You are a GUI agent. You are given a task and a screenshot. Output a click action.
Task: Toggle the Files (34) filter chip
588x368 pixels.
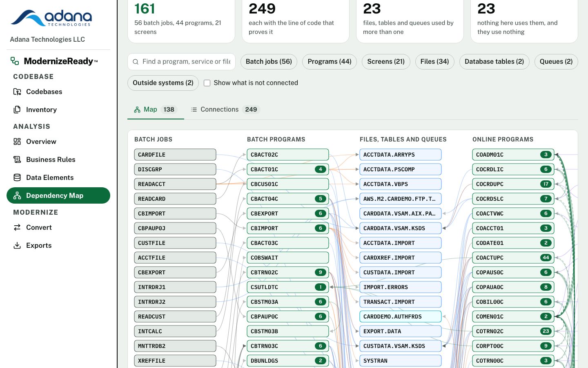click(x=435, y=62)
